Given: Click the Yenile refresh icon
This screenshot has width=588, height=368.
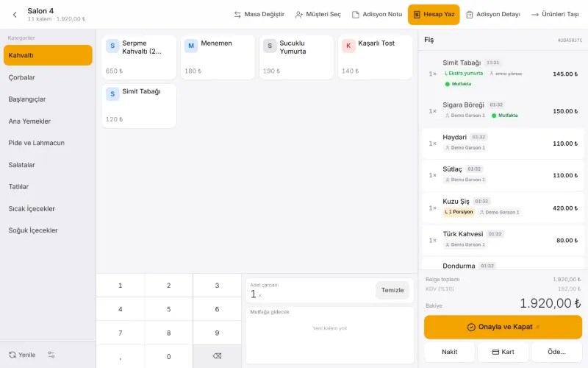Looking at the screenshot, I should [12, 355].
